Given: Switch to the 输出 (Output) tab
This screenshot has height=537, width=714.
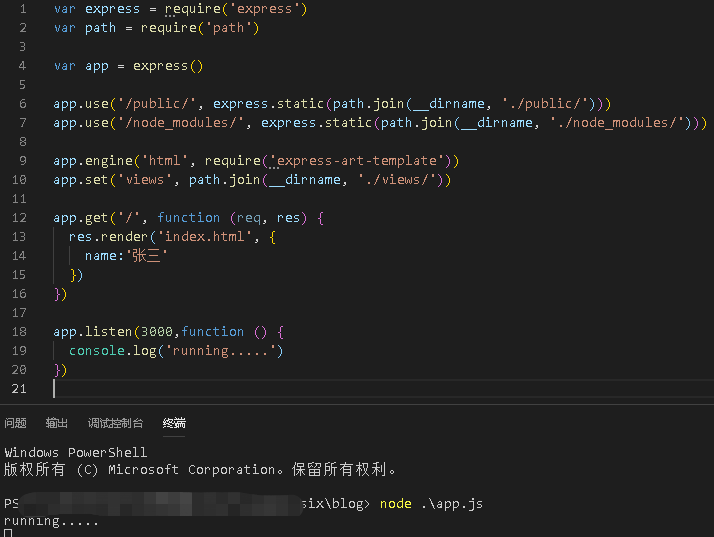Looking at the screenshot, I should pos(56,423).
